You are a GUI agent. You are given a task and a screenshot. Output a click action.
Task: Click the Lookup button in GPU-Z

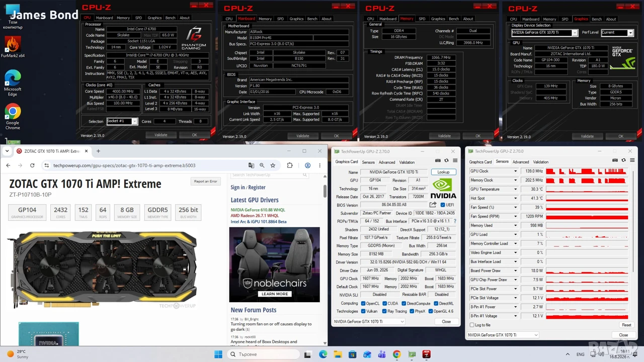[443, 172]
